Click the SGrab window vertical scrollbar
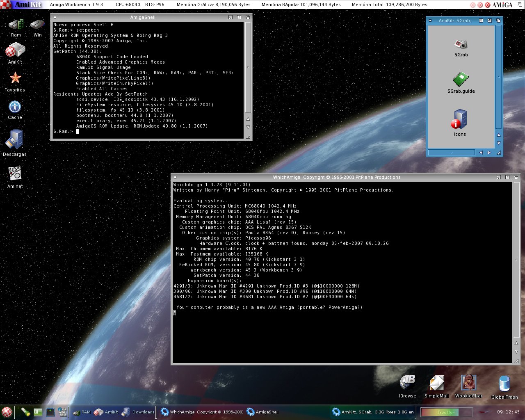The image size is (525, 420). (x=499, y=77)
